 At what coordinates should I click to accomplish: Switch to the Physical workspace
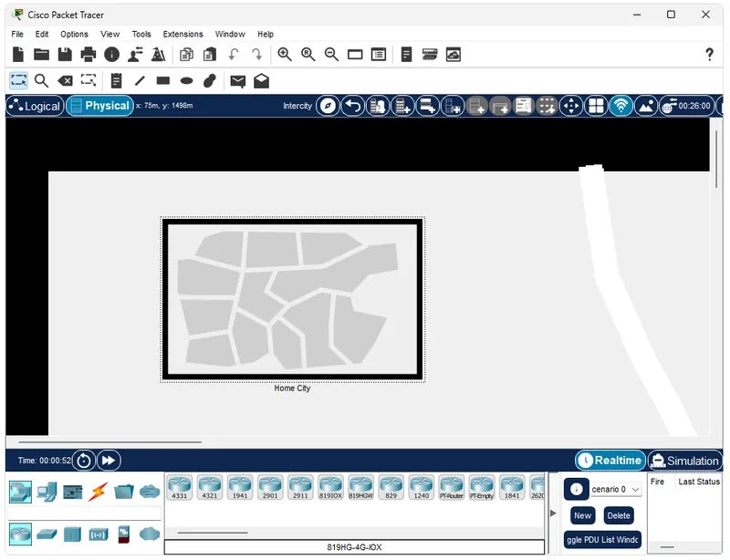tap(99, 106)
